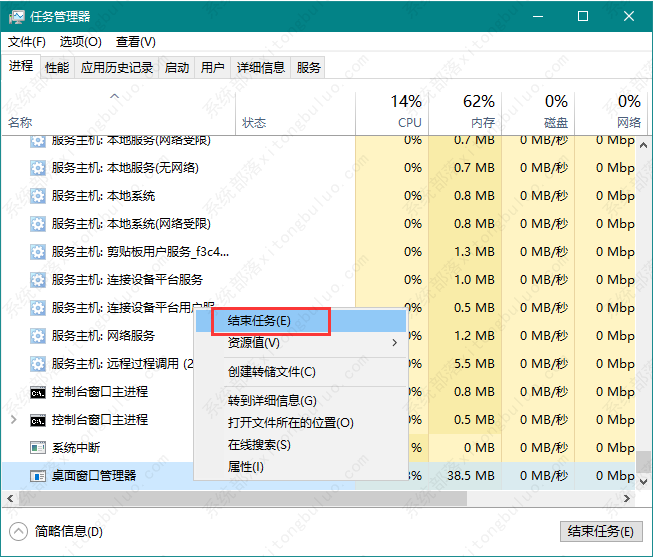The height and width of the screenshot is (557, 653).
Task: Click gear icon of 服务主机: 连接设备平台服务 row
Action: (38, 280)
